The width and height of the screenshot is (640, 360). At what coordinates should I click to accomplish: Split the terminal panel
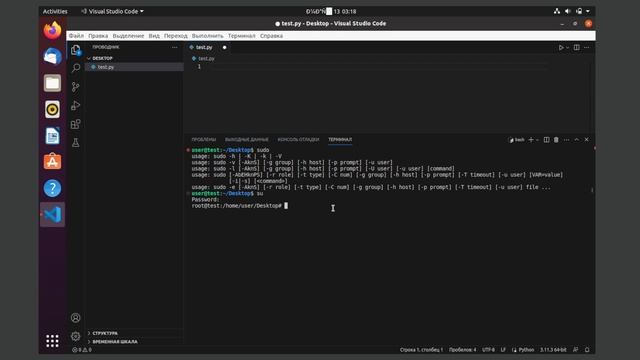[547, 140]
